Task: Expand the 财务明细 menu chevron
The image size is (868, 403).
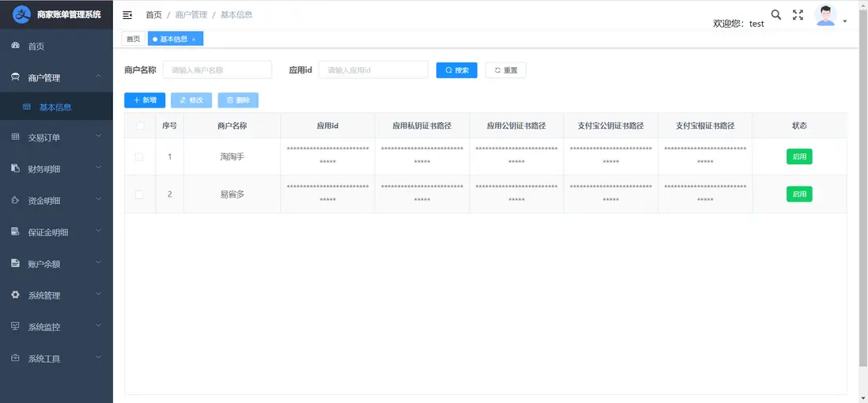Action: click(x=98, y=168)
